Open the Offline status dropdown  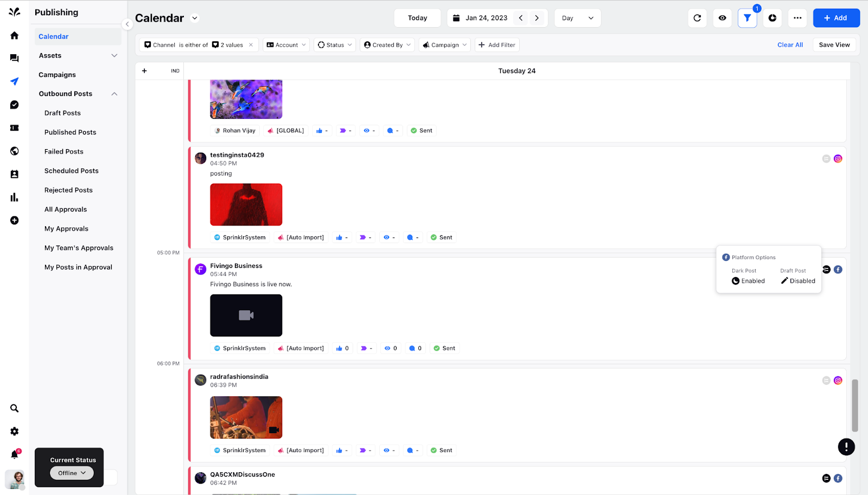[x=72, y=473]
